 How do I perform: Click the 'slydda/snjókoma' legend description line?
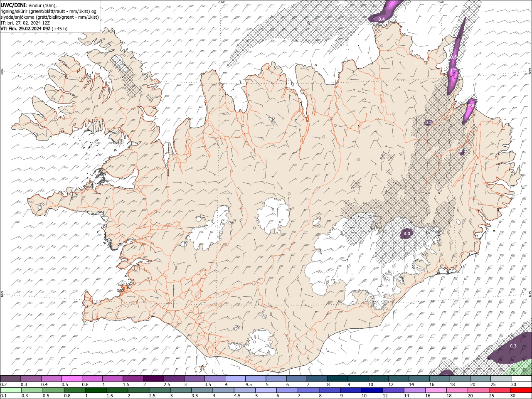[50, 17]
